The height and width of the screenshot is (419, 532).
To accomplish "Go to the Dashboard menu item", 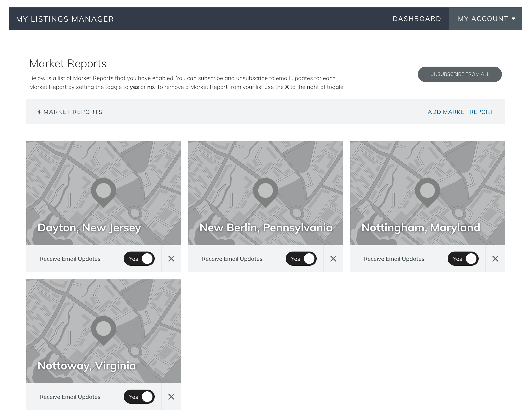I will click(417, 19).
